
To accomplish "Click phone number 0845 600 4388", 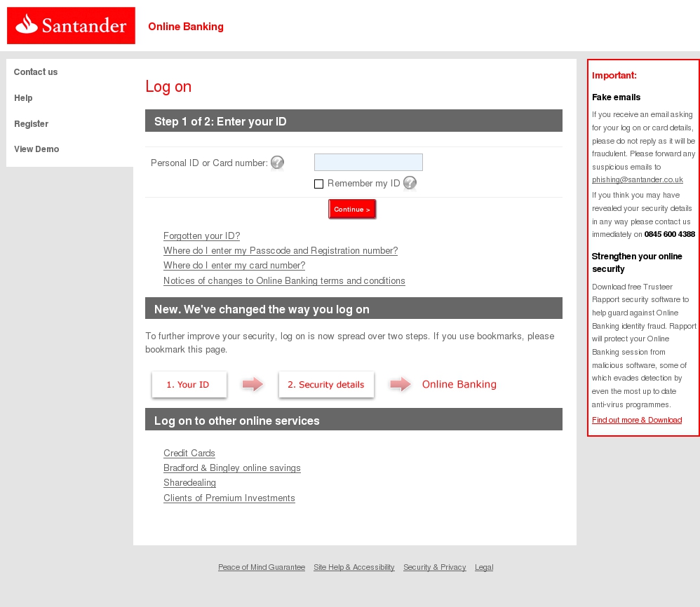I will tap(670, 234).
